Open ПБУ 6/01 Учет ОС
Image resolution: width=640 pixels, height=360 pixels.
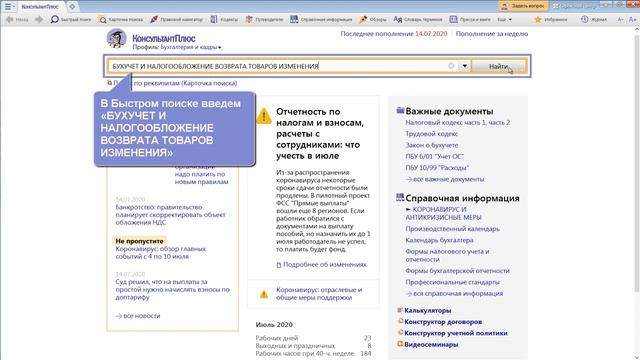point(434,156)
